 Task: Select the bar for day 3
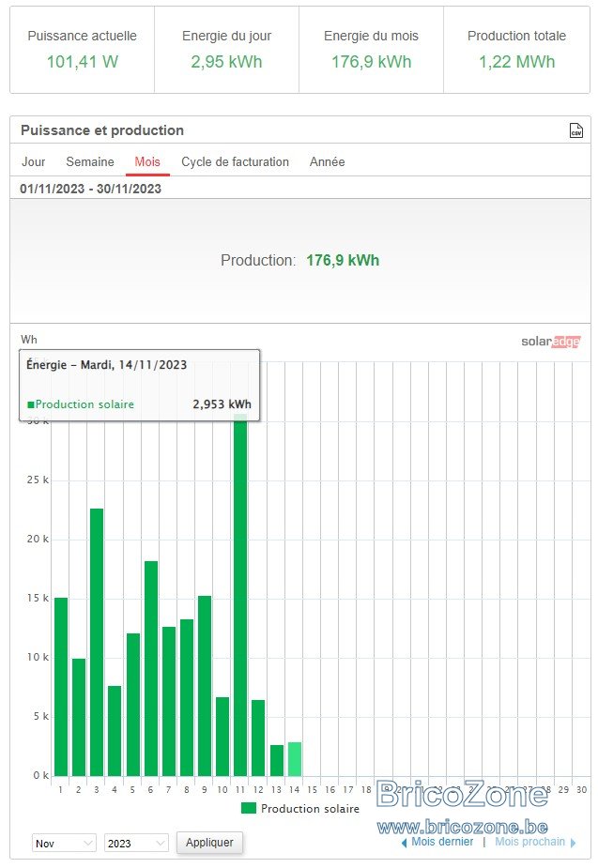[97, 642]
